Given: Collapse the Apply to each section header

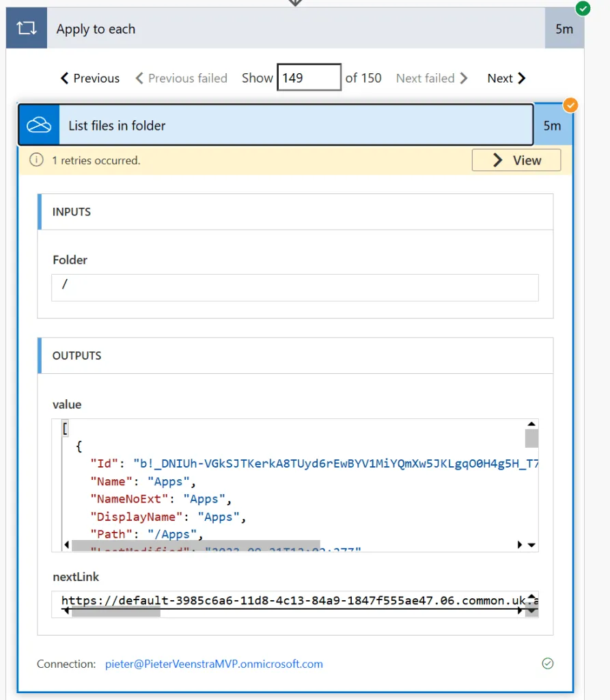Looking at the screenshot, I should tap(273, 28).
